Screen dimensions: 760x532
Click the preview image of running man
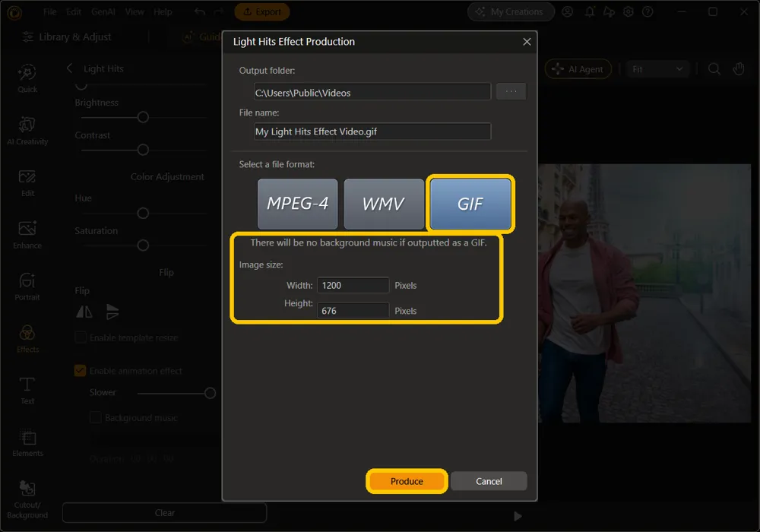click(x=644, y=293)
